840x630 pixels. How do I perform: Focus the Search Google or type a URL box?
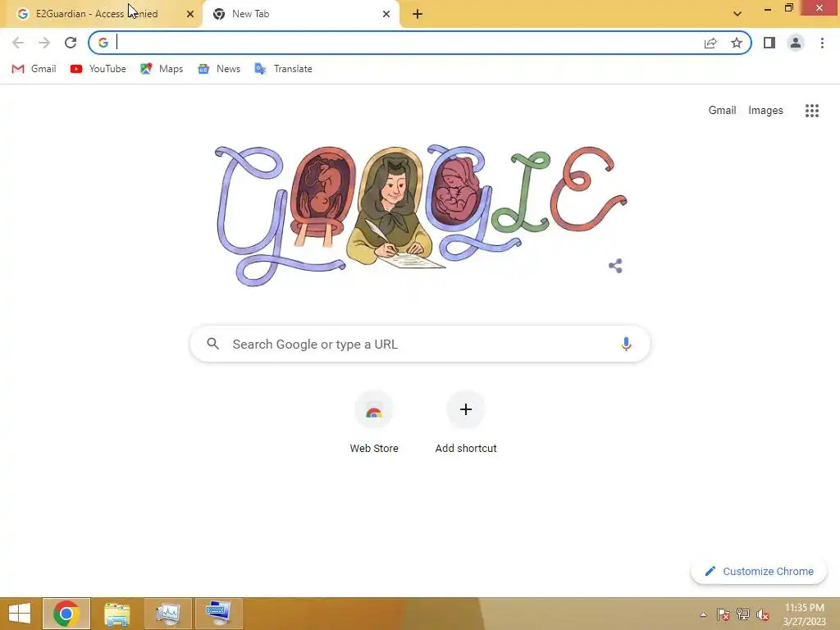click(421, 344)
